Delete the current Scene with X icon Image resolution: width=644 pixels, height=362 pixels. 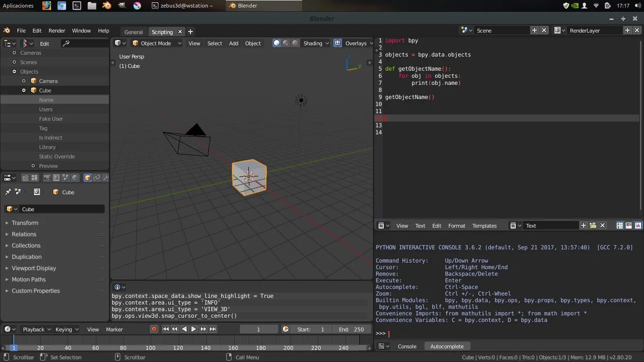point(544,30)
